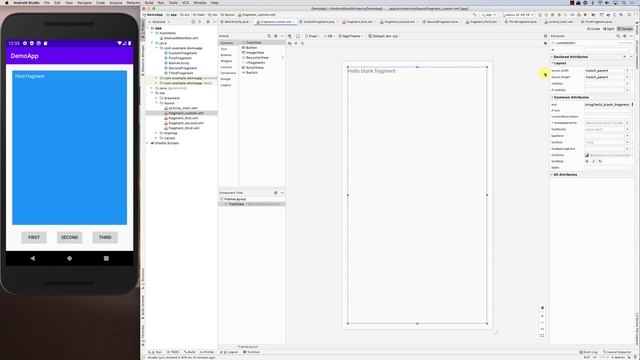Switch editor to Design view
The image size is (640, 360).
point(624,29)
